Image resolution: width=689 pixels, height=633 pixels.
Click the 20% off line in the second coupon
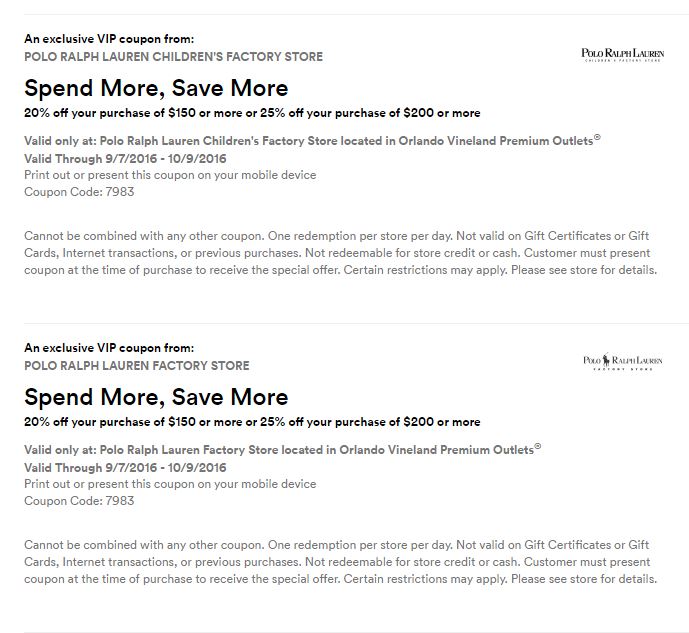click(x=252, y=421)
